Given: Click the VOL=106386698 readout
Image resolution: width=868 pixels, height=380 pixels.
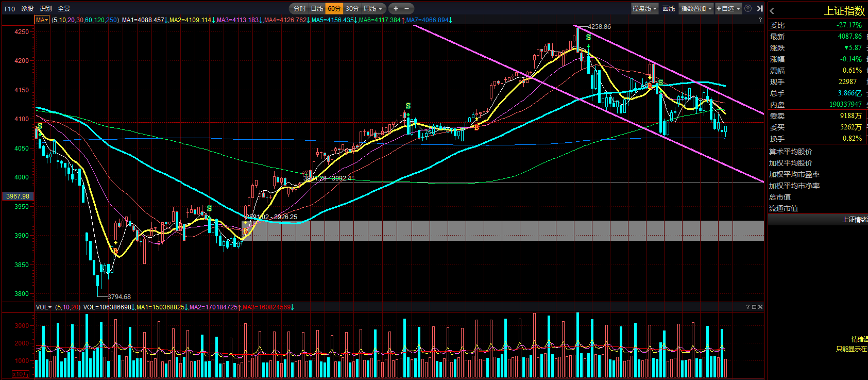Looking at the screenshot, I should tap(109, 307).
